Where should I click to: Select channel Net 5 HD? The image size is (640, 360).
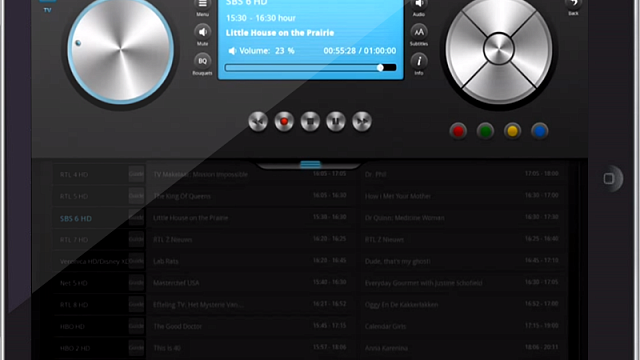(74, 283)
